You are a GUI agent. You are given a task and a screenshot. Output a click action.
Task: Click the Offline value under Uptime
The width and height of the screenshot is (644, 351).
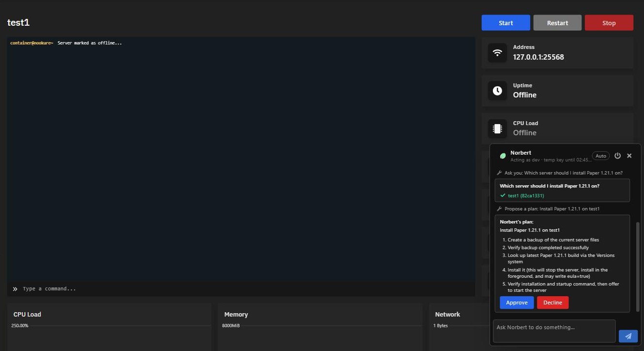click(x=525, y=95)
